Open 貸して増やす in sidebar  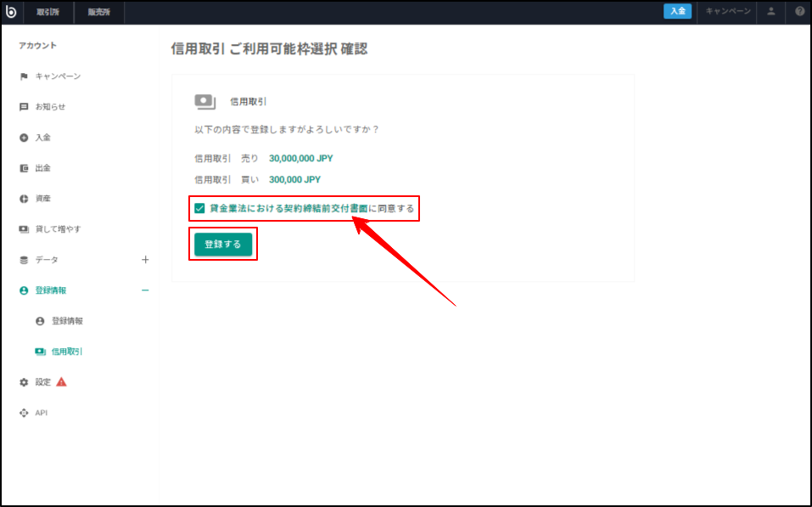click(58, 229)
